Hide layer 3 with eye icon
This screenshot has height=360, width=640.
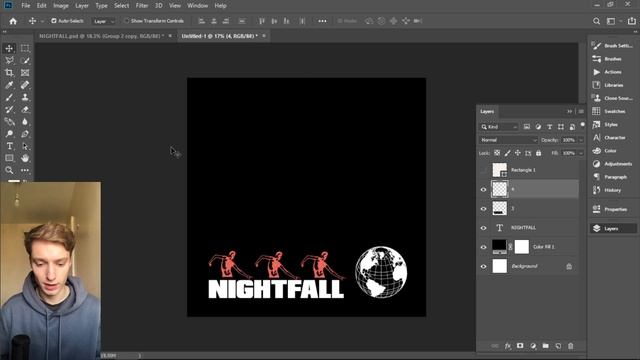coord(484,209)
